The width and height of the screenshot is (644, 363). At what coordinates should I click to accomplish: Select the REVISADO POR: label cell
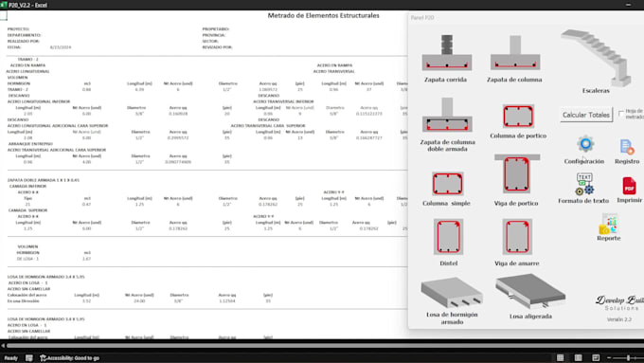(x=217, y=47)
